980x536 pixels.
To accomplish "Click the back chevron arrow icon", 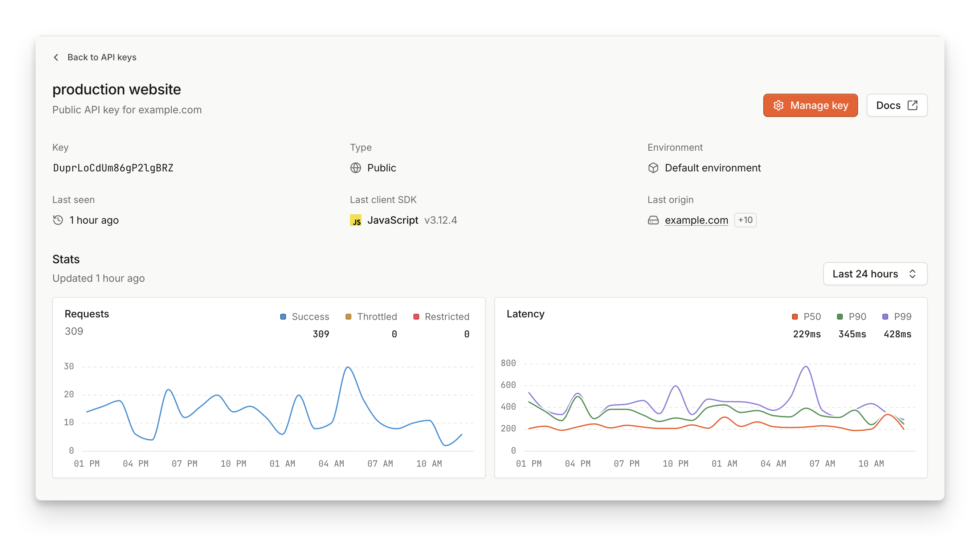I will [x=56, y=57].
